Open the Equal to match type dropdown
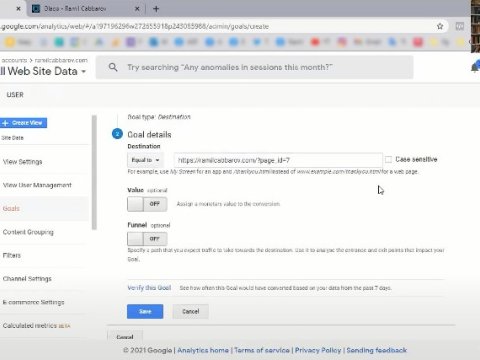This screenshot has width=480, height=360. pos(145,160)
